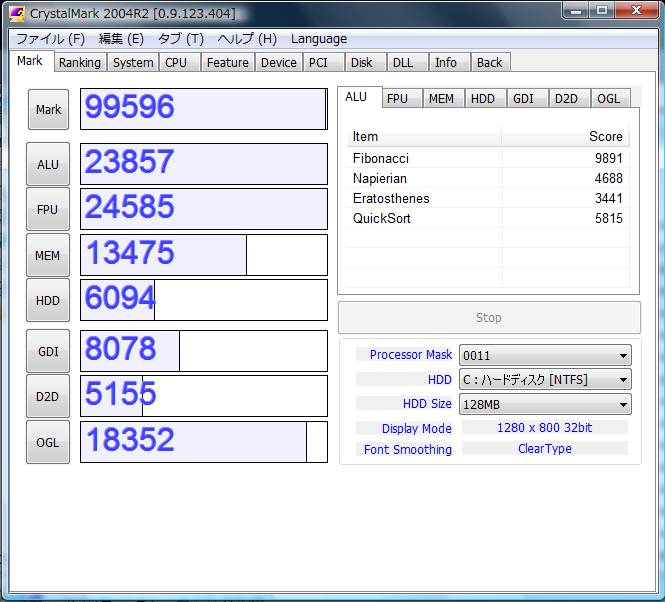
Task: Run the MEM memory benchmark
Action: (x=48, y=255)
